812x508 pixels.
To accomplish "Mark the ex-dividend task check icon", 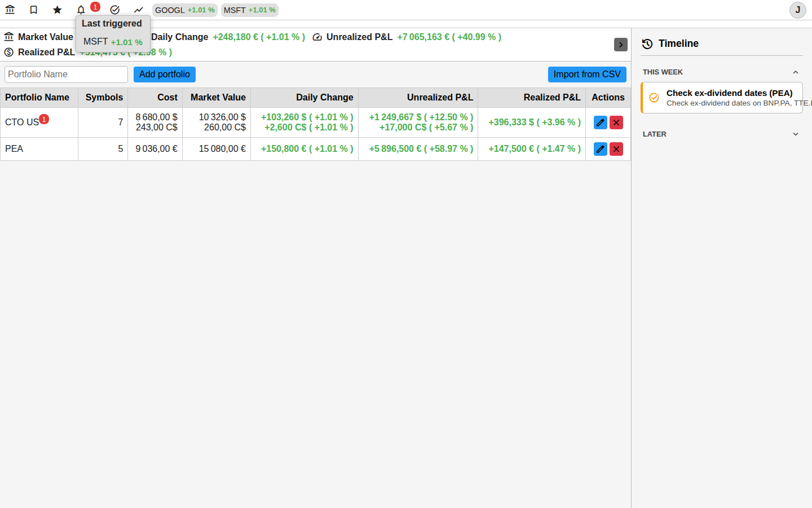I will [x=654, y=98].
